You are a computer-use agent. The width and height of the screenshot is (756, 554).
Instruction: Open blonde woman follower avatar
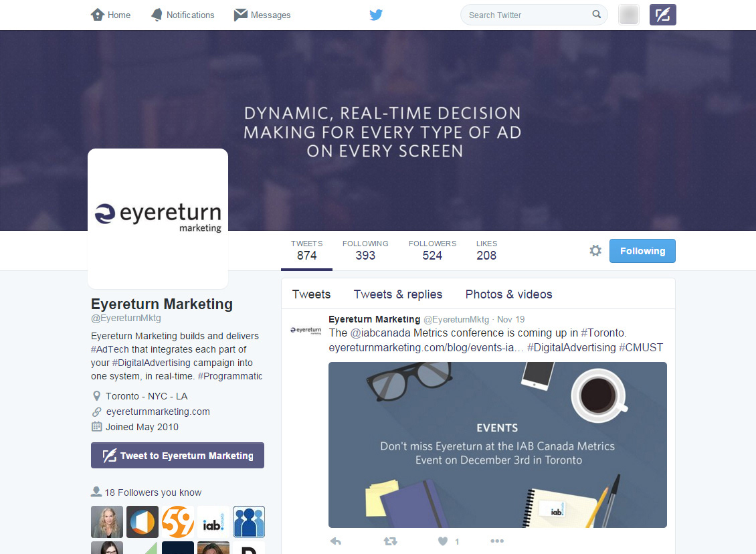[107, 522]
